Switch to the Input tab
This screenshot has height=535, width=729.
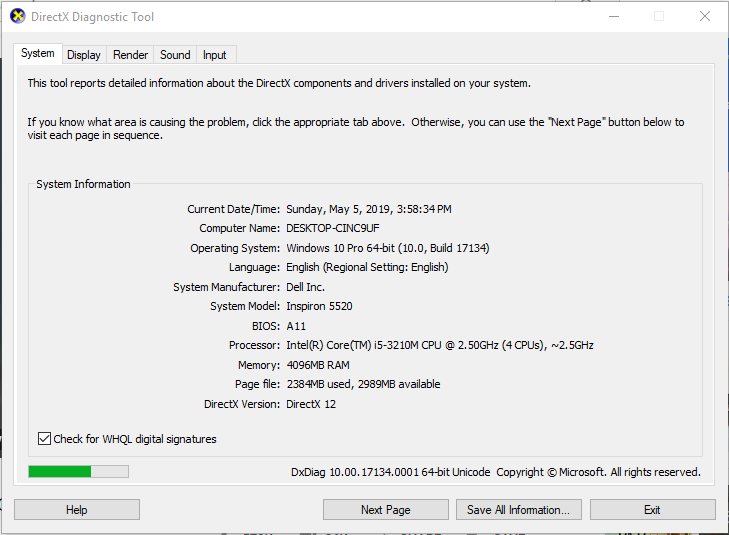pyautogui.click(x=215, y=55)
